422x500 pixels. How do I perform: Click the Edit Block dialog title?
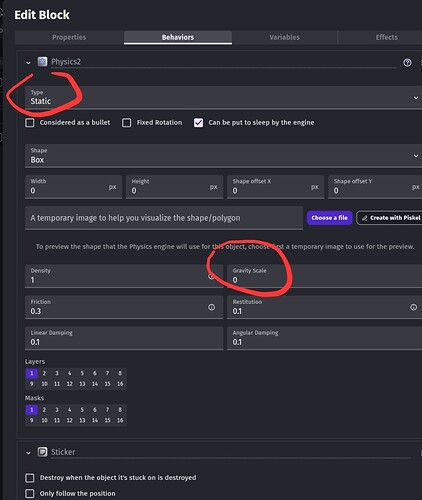point(42,15)
